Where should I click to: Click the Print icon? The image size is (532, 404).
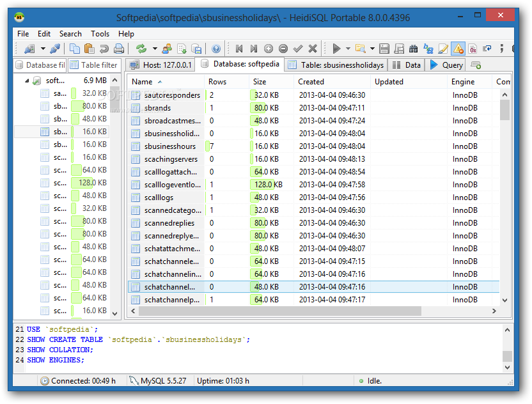point(119,49)
